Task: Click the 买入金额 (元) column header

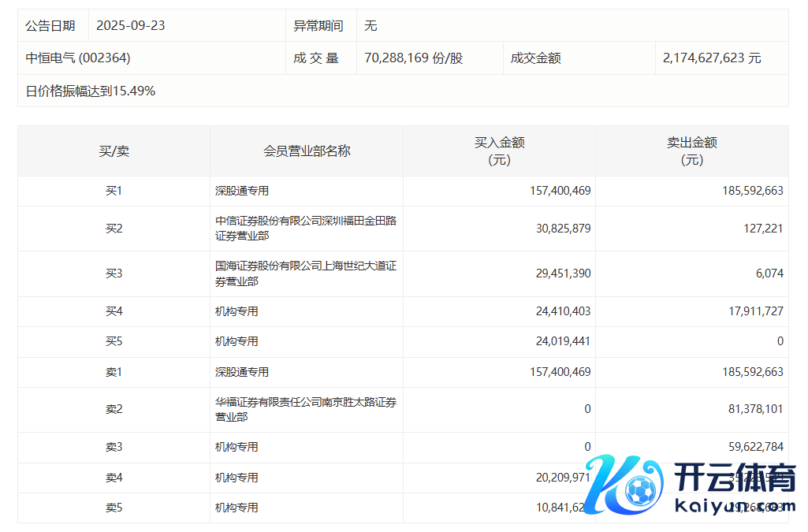Action: [499, 151]
